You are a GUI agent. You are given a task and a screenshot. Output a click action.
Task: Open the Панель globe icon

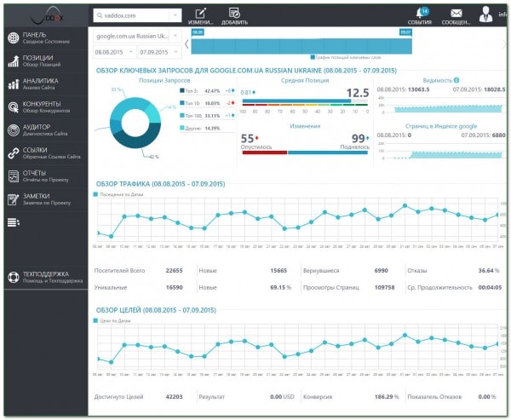tap(14, 37)
